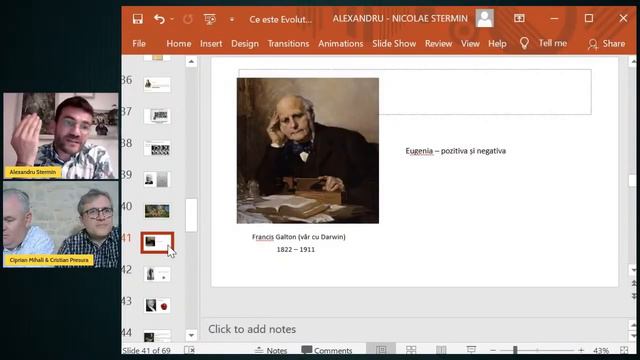The width and height of the screenshot is (640, 360).
Task: Select slide 38 thumbnail
Action: 157,148
